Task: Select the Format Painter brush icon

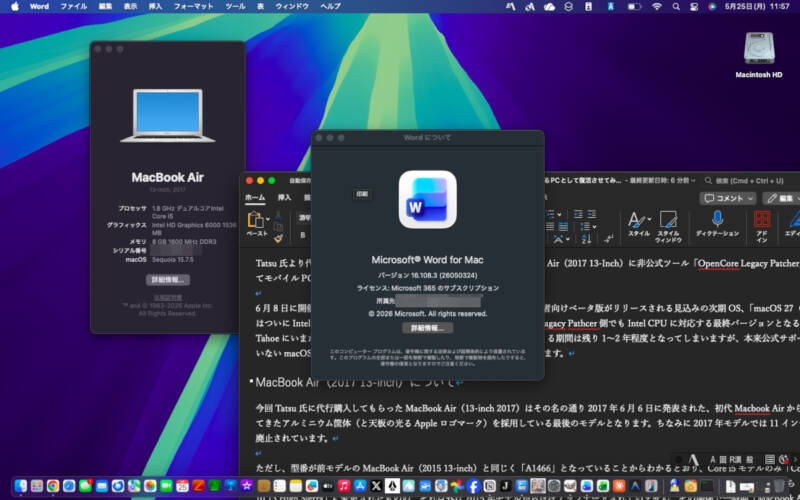Action: (278, 238)
